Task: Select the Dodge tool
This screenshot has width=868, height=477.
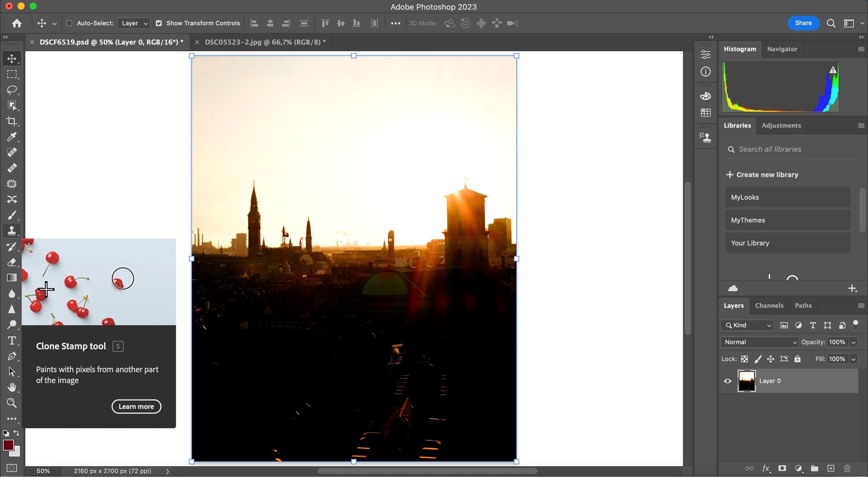Action: tap(12, 325)
